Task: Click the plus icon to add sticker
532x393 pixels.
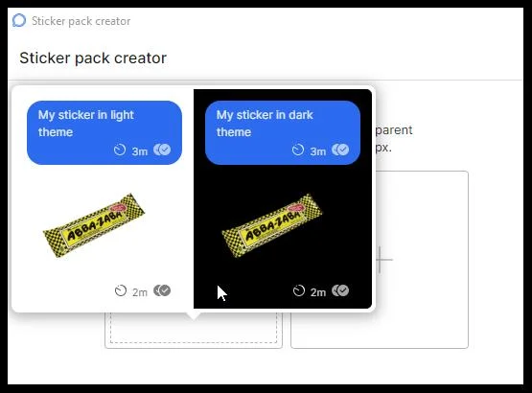Action: 382,260
